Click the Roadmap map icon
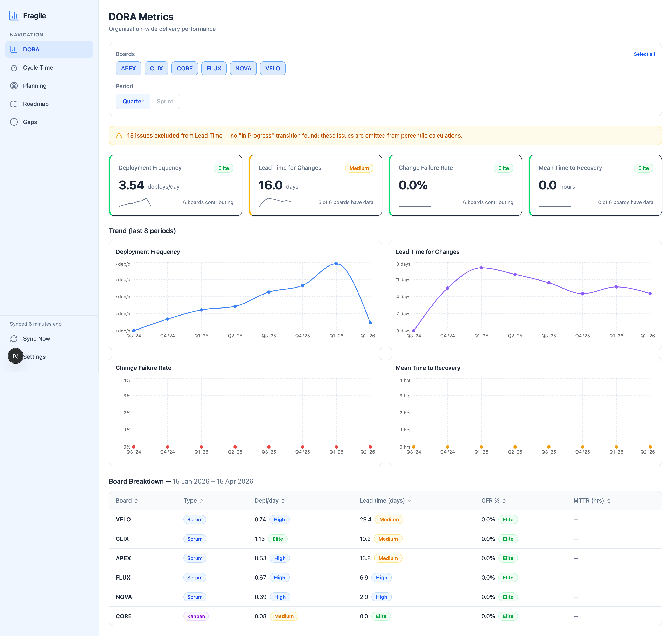 14,104
